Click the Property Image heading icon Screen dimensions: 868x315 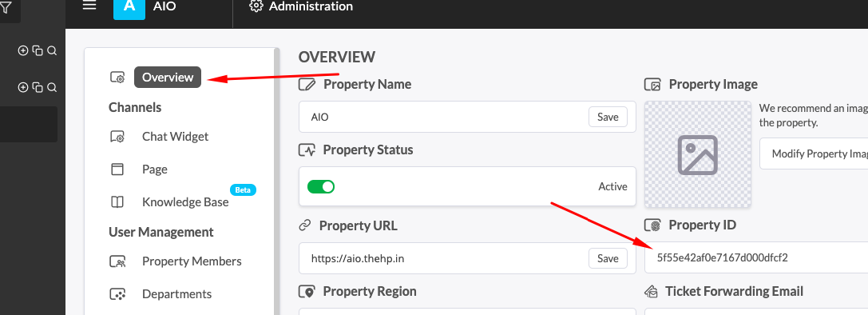coord(653,84)
